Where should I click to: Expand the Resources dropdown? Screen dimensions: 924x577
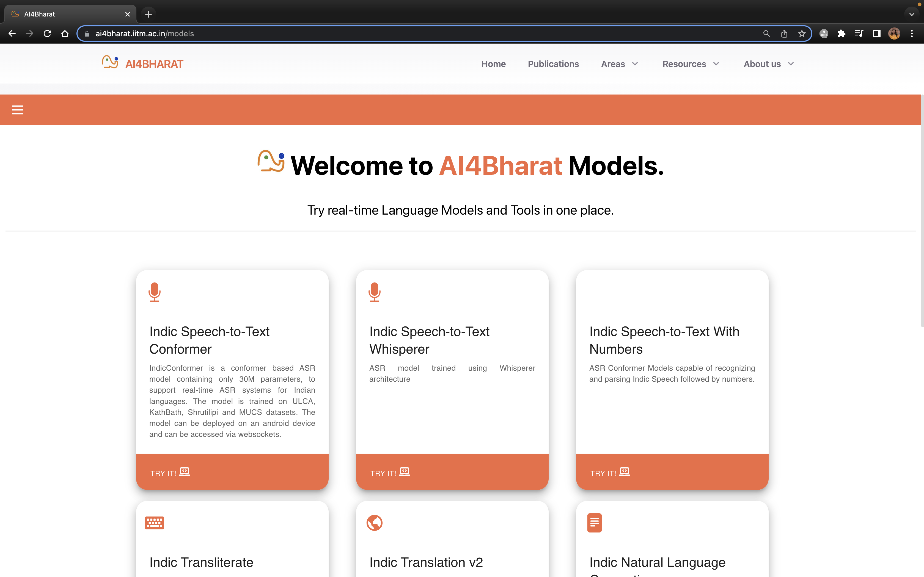[690, 64]
